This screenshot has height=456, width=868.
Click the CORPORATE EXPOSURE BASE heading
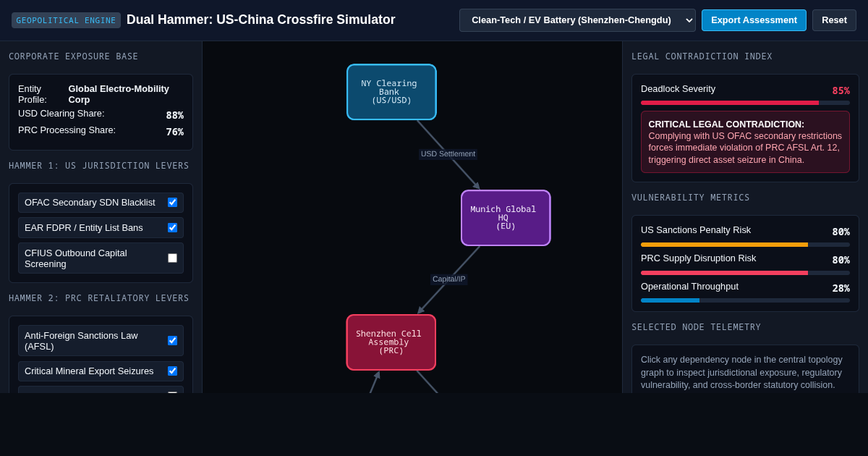[x=73, y=56]
